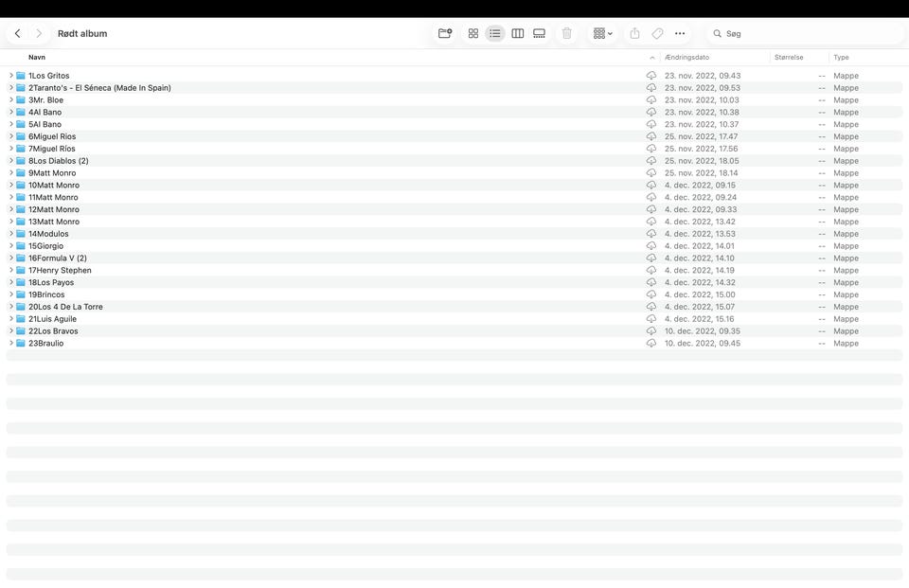Expand the 1Los Gritos folder
The image size is (909, 588).
point(11,76)
